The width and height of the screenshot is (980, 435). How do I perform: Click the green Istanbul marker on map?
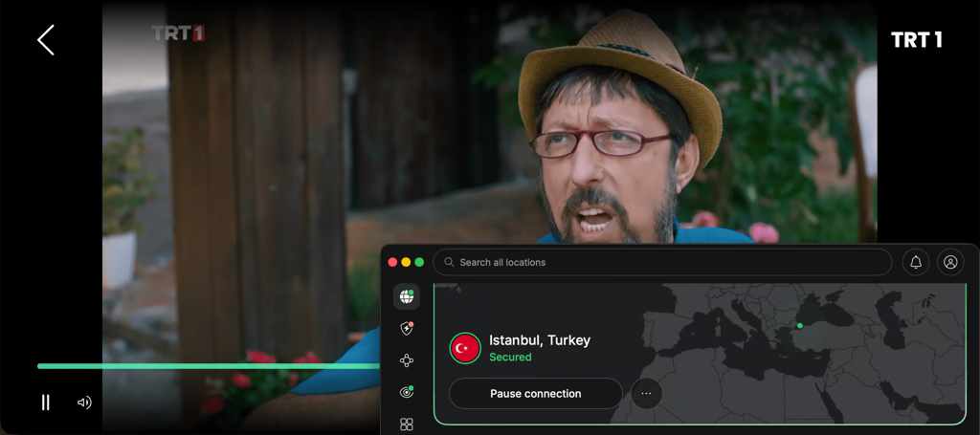point(799,326)
